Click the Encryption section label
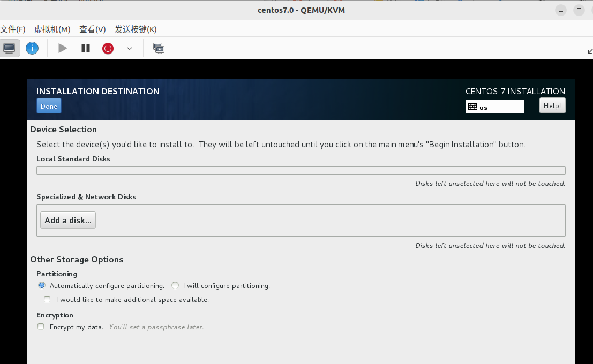 tap(55, 315)
